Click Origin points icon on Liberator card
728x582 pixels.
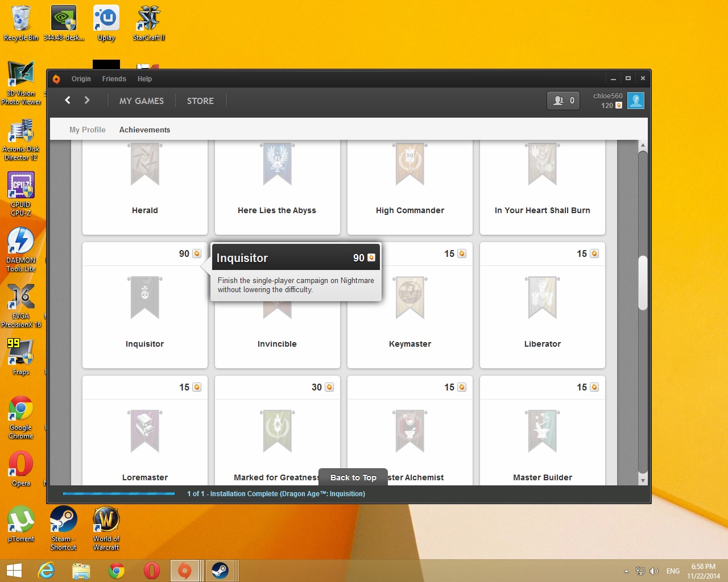594,253
